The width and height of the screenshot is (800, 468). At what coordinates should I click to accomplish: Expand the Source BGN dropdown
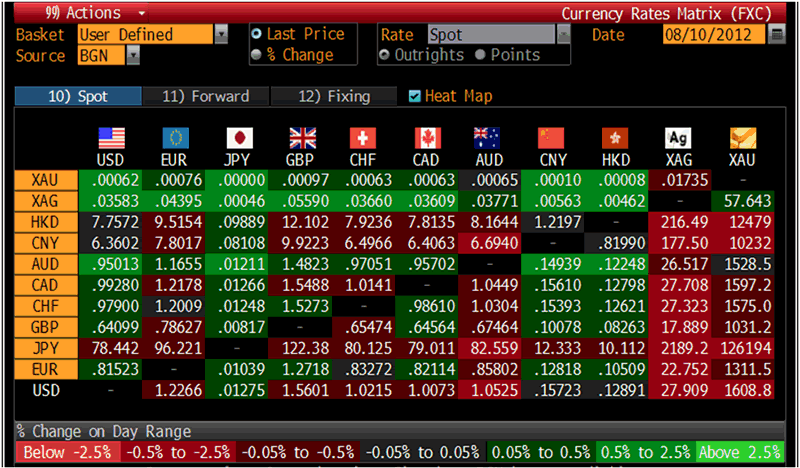coord(132,56)
